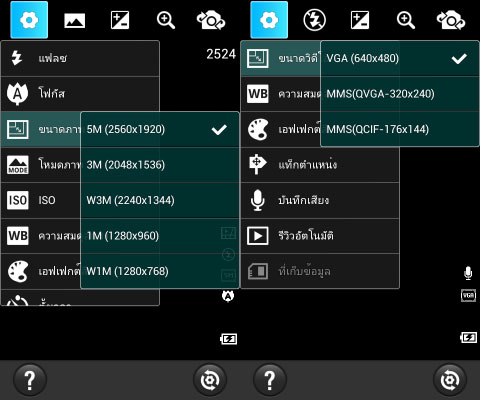Open the flash-off icon in the right toolbar
480x400 pixels.
314,20
